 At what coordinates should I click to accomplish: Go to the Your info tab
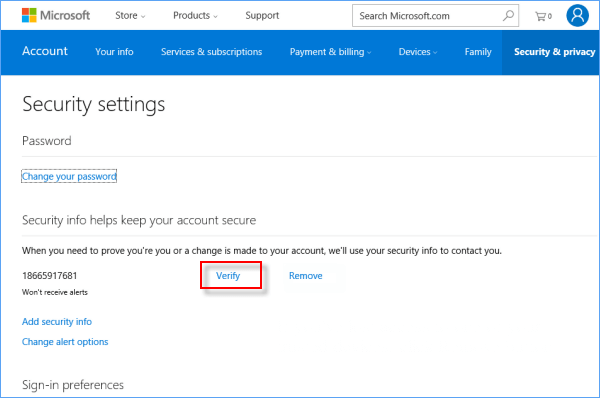point(114,52)
